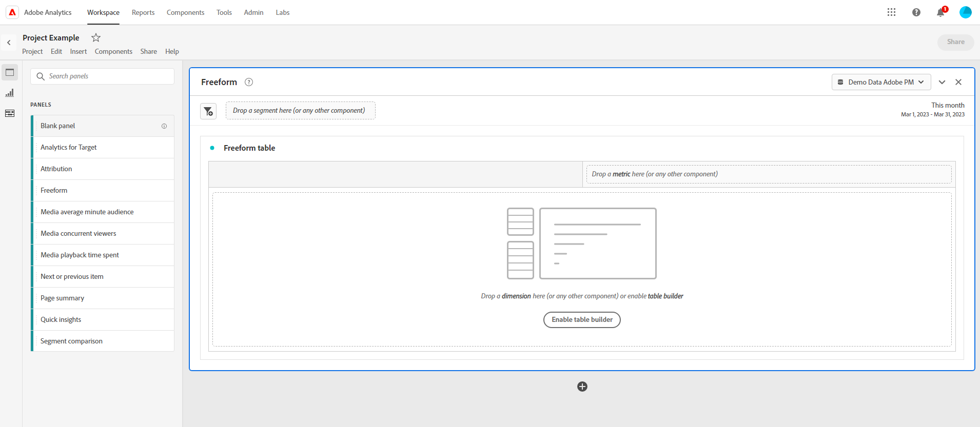The image size is (980, 427).
Task: Select the Quick insights panel
Action: pos(103,320)
